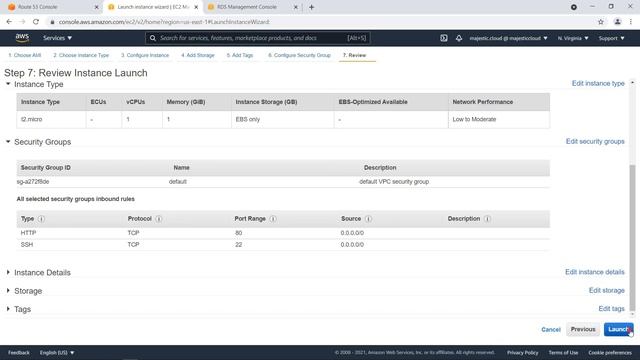Open a new browser tab
Viewport: 640px width, 360px height.
(311, 7)
